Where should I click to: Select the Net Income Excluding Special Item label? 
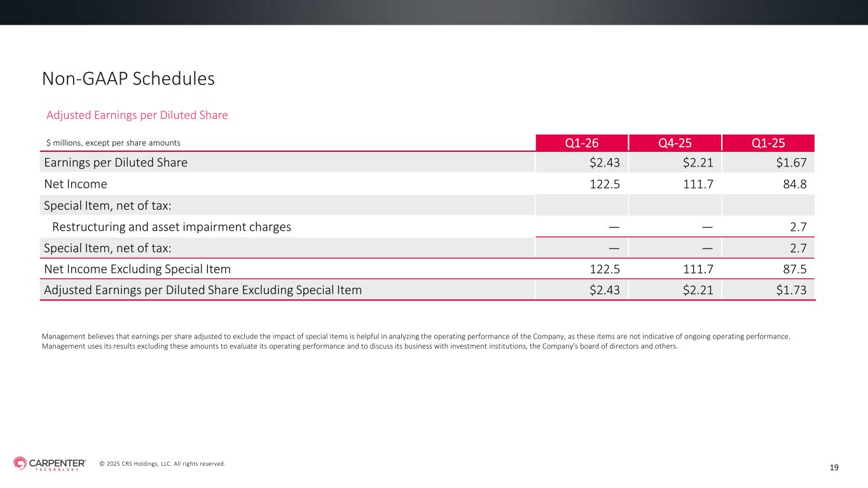(x=137, y=269)
